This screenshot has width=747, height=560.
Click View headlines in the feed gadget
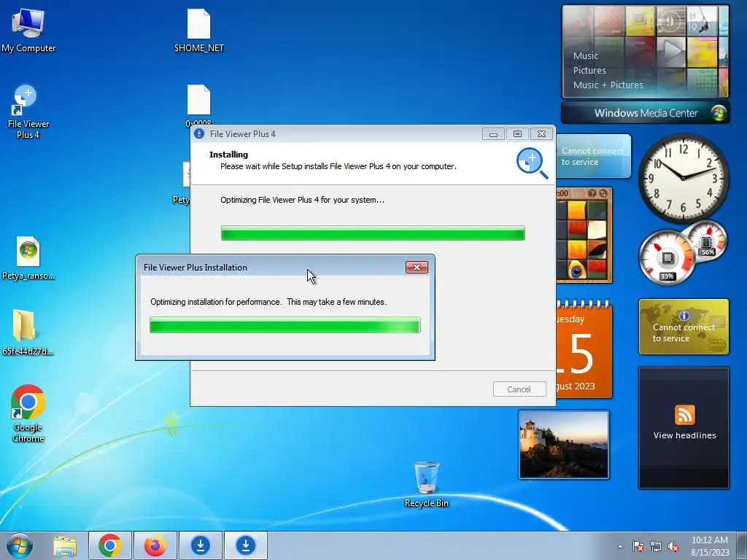click(684, 435)
